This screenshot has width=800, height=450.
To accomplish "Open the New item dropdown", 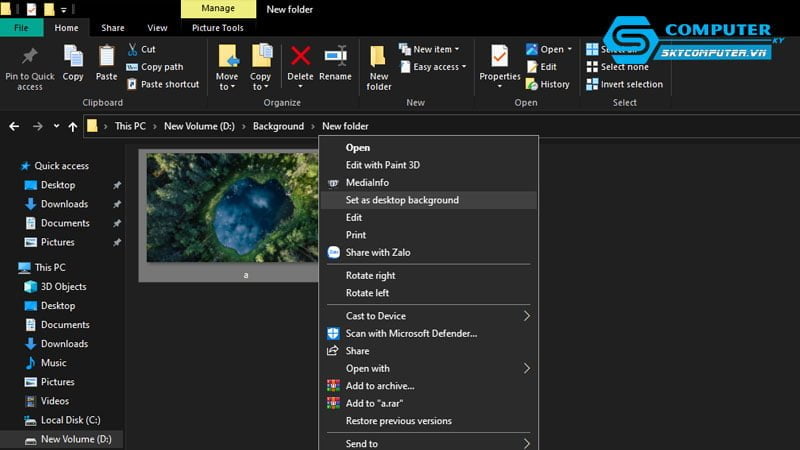I will (429, 49).
